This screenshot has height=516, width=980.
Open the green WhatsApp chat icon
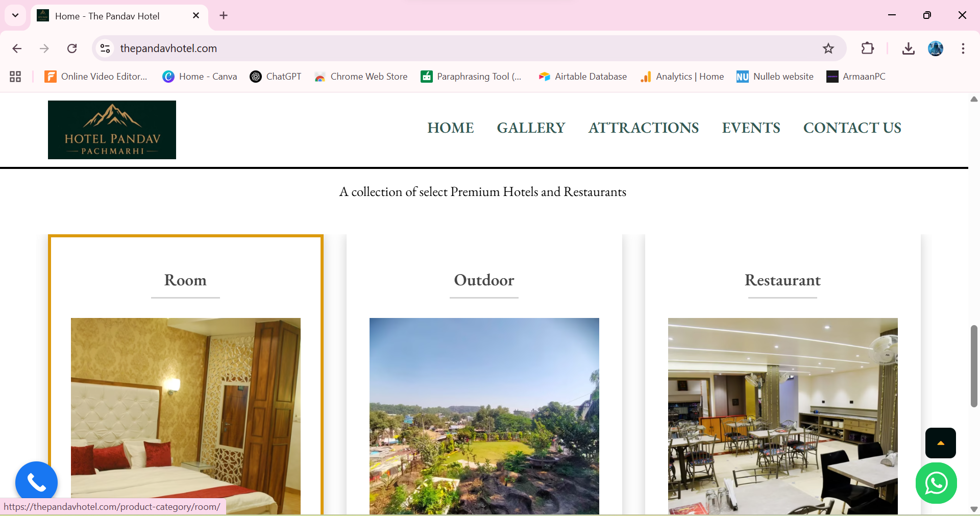(x=936, y=483)
